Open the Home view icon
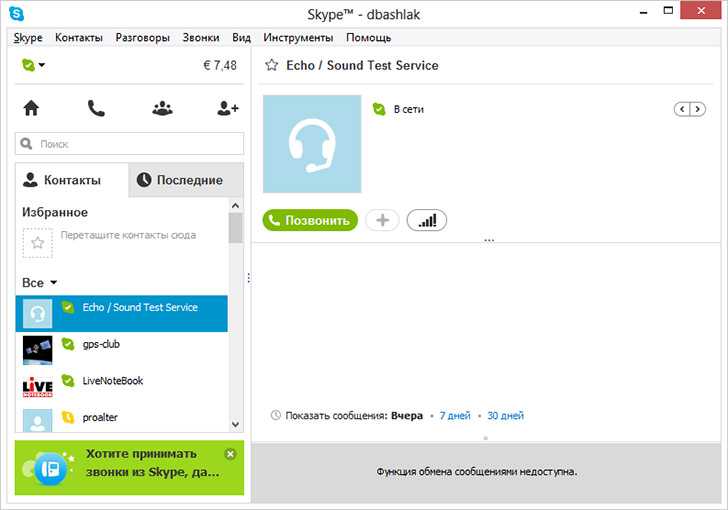Image resolution: width=728 pixels, height=510 pixels. pos(31,108)
